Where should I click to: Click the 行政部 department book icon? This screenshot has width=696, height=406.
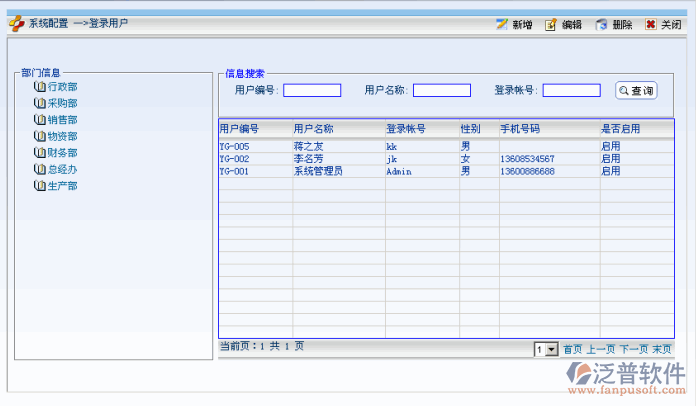tap(40, 87)
